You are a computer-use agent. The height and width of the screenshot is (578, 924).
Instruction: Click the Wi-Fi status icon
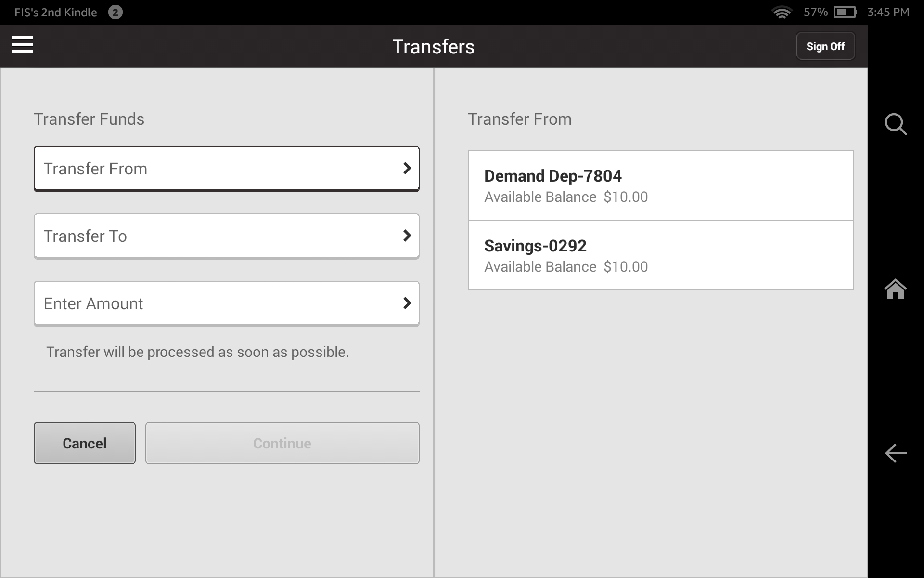coord(782,12)
